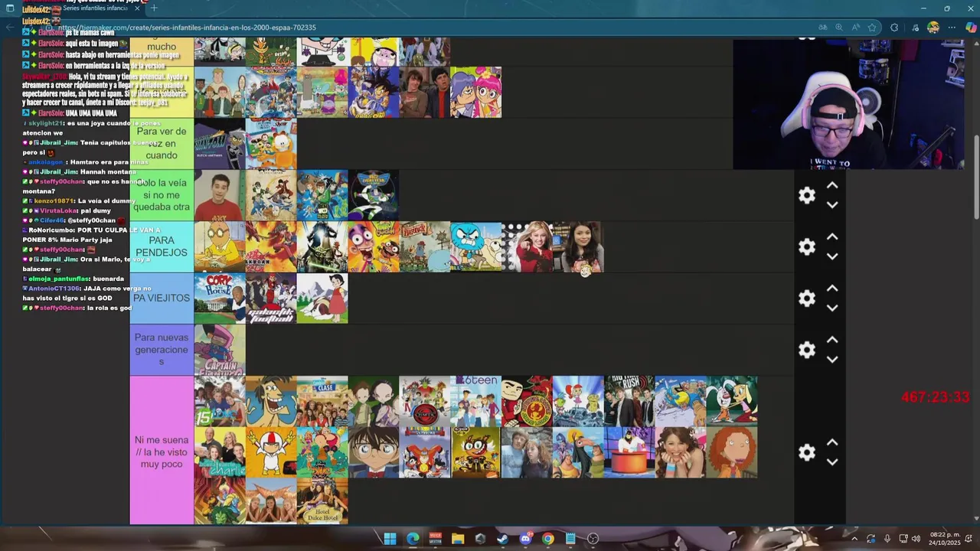Viewport: 980px width, 551px height.
Task: Select the Heidi thumbnail in PA VIEJITOS
Action: 322,298
